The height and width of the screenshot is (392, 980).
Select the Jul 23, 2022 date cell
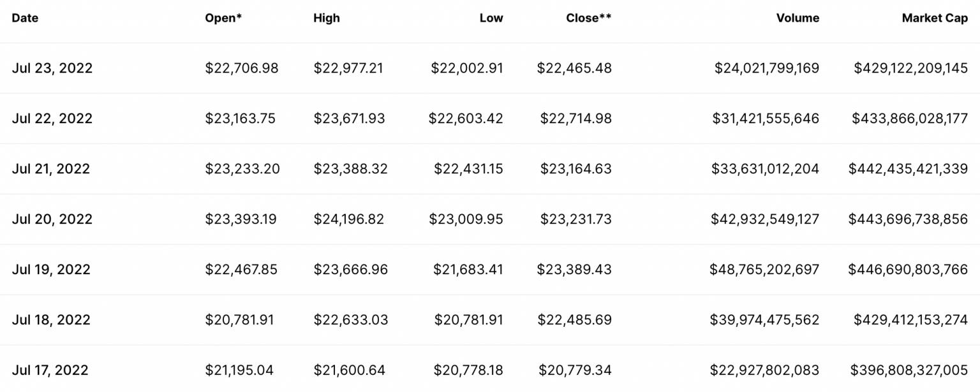52,68
